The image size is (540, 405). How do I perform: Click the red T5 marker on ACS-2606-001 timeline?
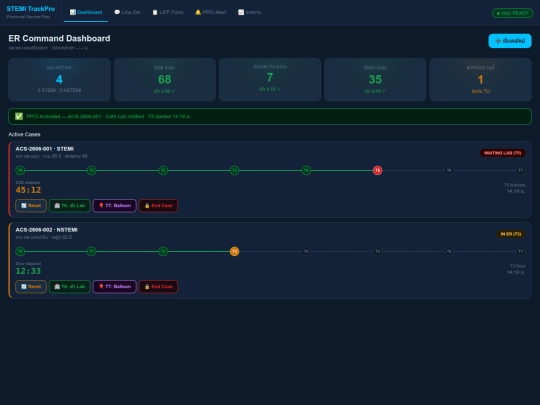[377, 170]
